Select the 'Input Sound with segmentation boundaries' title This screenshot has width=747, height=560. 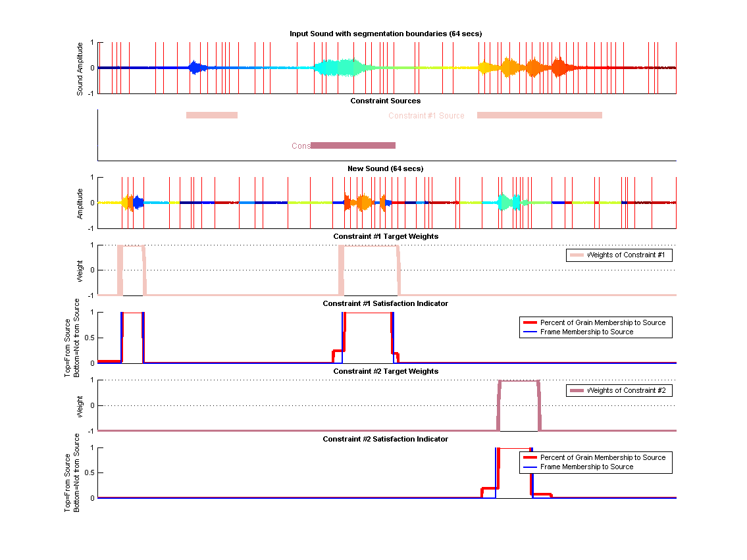coord(386,34)
